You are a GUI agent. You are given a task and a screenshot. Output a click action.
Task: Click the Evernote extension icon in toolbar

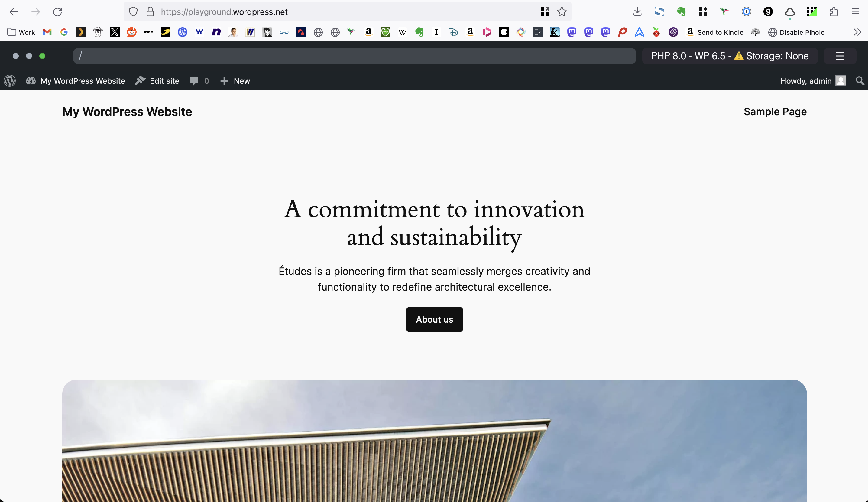tap(681, 12)
